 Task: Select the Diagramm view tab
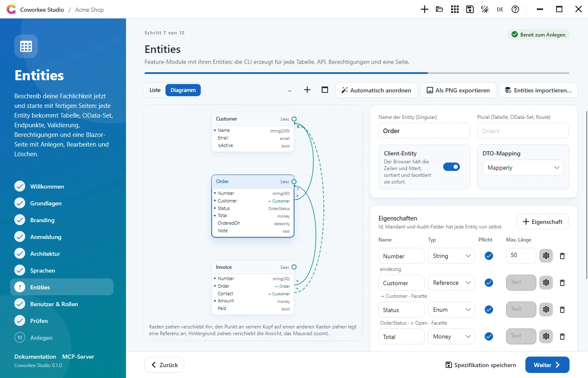tap(183, 90)
